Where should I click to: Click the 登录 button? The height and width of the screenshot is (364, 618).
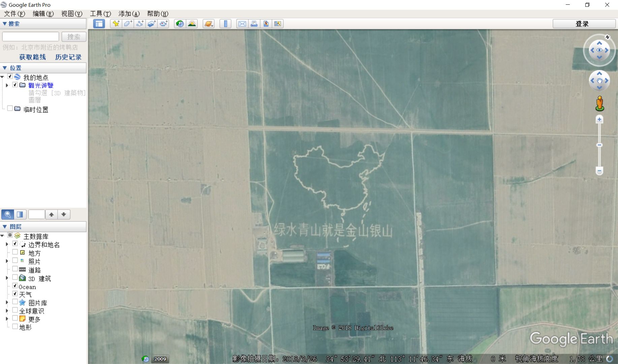[584, 24]
